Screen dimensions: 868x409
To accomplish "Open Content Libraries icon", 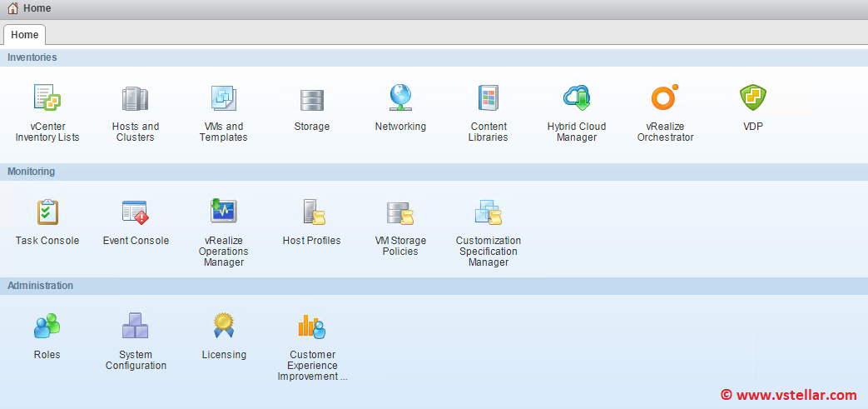I will 488,99.
